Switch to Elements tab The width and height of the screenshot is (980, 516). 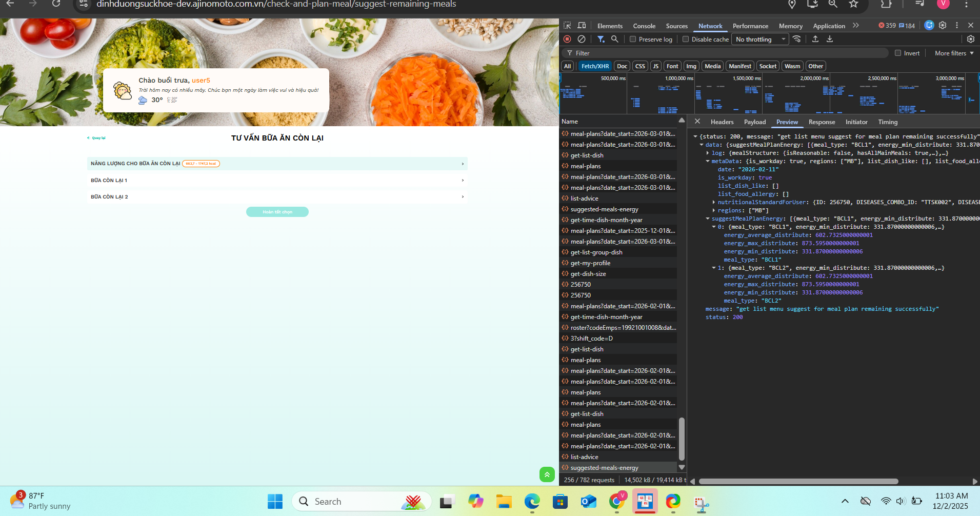coord(610,26)
